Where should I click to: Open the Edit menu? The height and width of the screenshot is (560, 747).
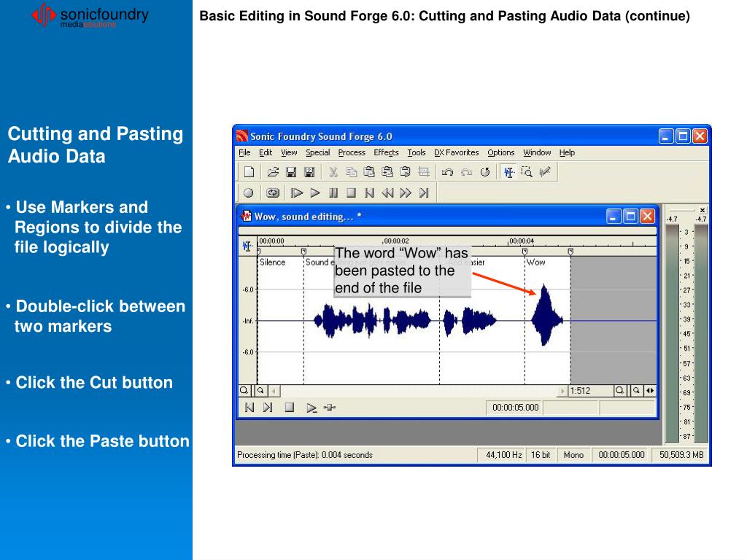click(x=266, y=152)
